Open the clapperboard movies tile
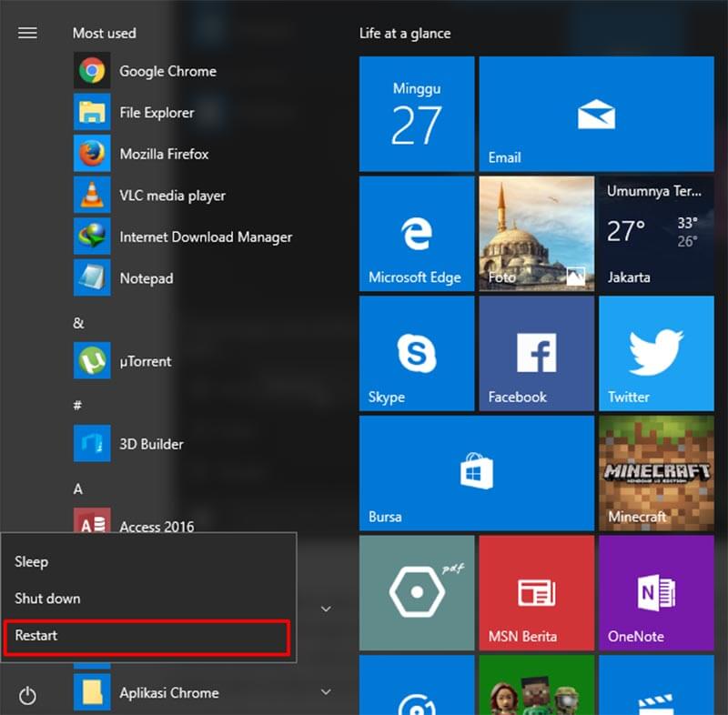Viewport: 728px width, 715px height. click(656, 685)
